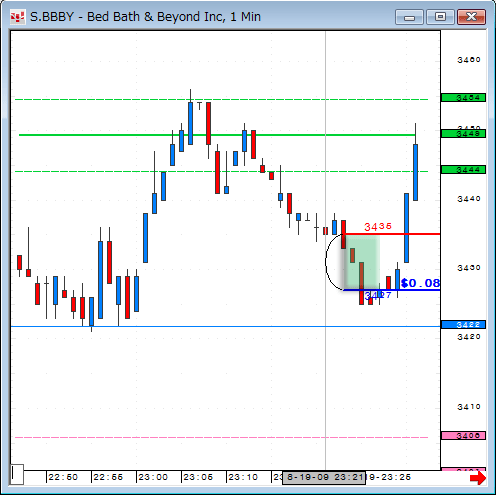Click the pink 3406 price marker
The width and height of the screenshot is (496, 495).
[x=463, y=436]
